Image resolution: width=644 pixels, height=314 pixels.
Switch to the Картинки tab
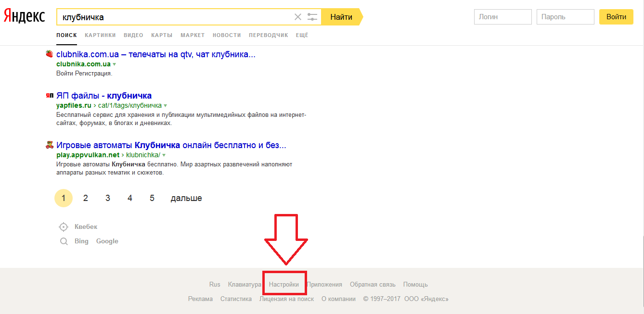coord(100,35)
